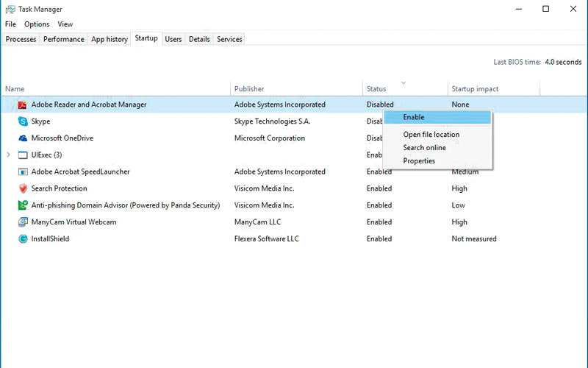
Task: Switch to the Performance tab
Action: (x=63, y=39)
